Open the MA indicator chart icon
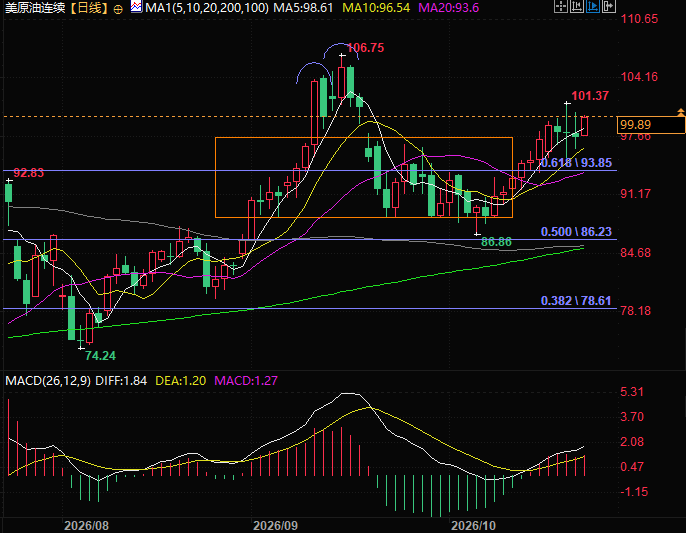686x533 pixels. (136, 7)
